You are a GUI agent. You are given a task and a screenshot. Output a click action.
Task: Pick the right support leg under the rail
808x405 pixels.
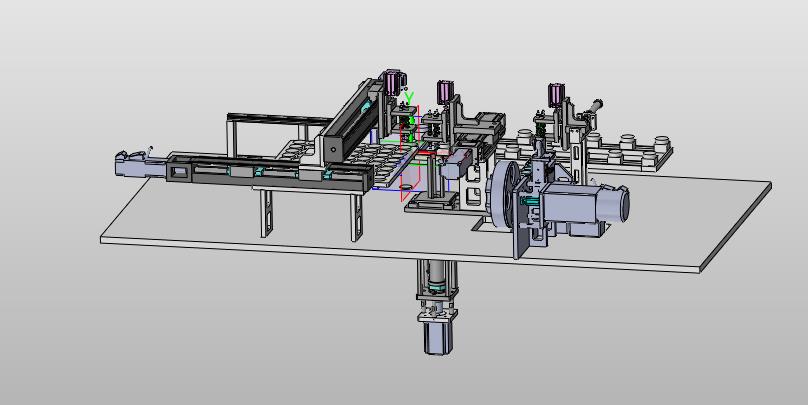coord(357,217)
